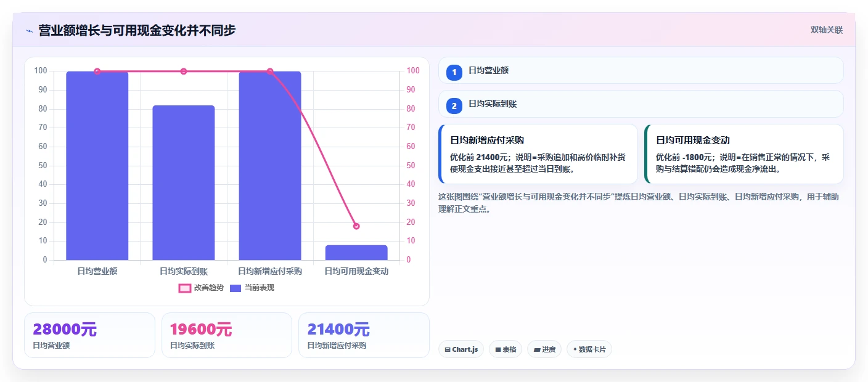
Task: Select the 日均实际到账 list row
Action: pos(641,104)
